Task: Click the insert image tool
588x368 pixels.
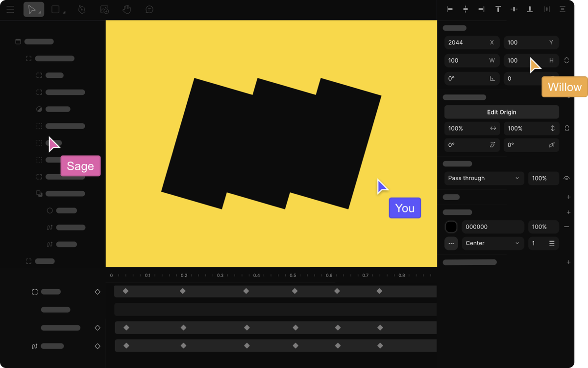Action: point(104,10)
